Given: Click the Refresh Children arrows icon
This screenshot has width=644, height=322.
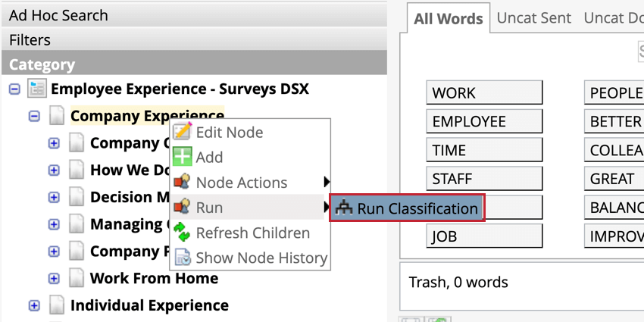Looking at the screenshot, I should click(182, 233).
